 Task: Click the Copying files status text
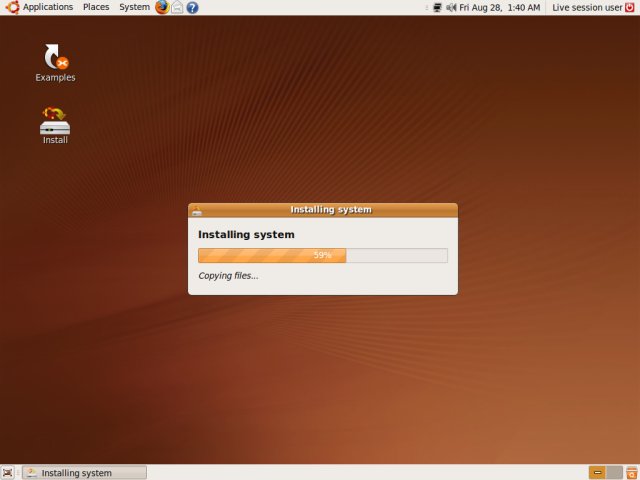pos(228,276)
